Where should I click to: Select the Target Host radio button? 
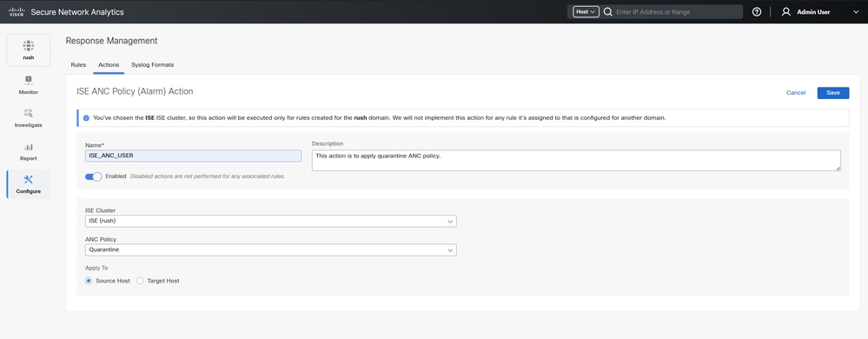[x=140, y=281]
